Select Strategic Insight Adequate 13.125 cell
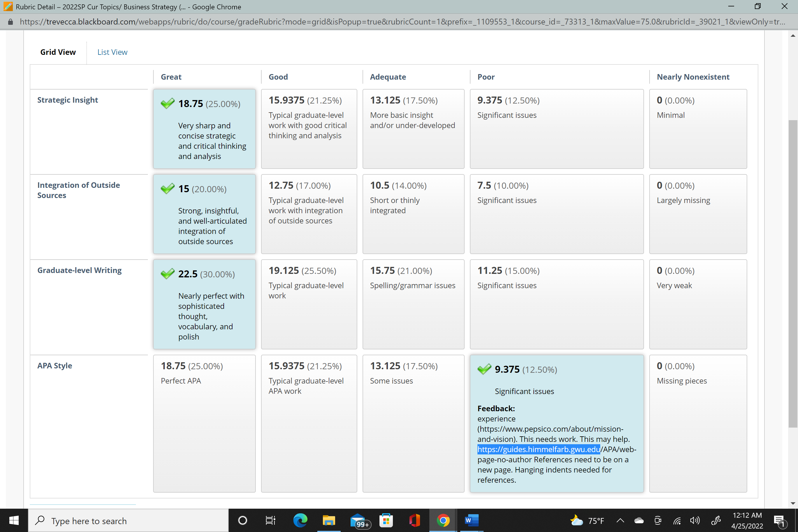 [x=413, y=129]
